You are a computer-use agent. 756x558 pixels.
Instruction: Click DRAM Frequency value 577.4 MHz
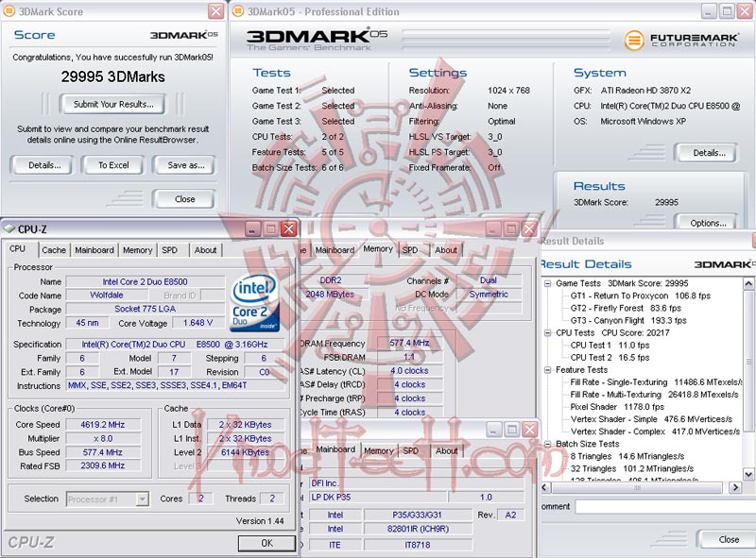tap(409, 343)
